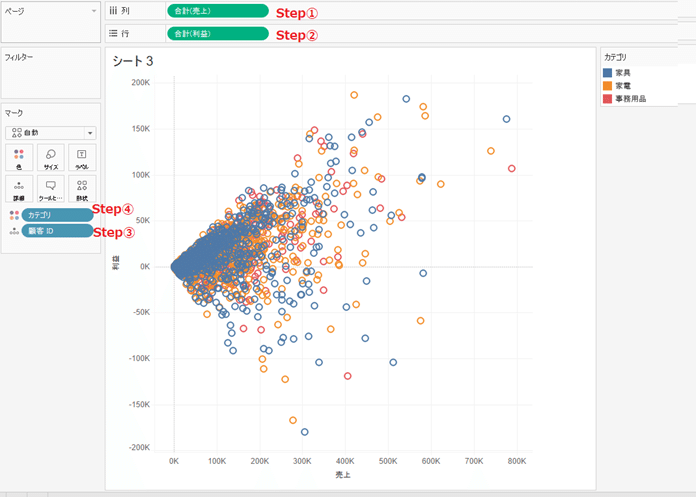Click the Columns (列) shelf icon

pos(113,11)
